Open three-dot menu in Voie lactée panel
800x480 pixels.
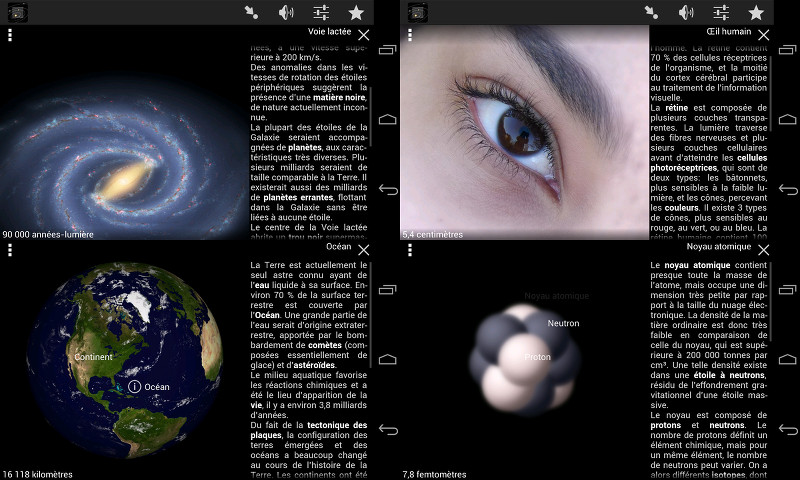(x=10, y=35)
